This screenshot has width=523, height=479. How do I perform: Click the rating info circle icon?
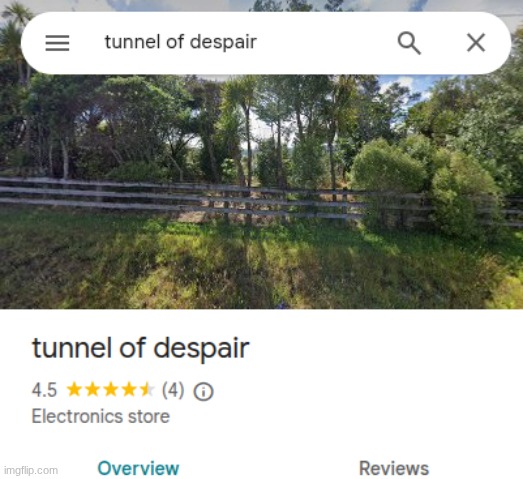(203, 391)
